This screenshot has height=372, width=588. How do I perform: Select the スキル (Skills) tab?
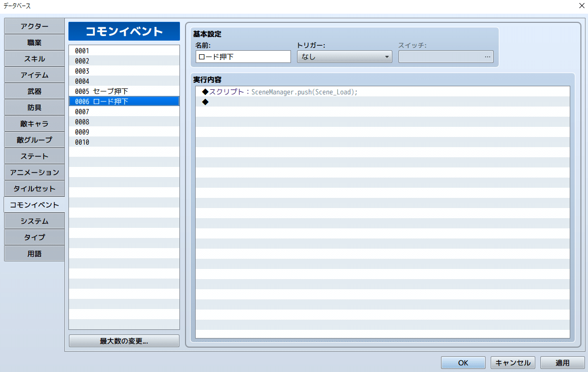point(34,58)
